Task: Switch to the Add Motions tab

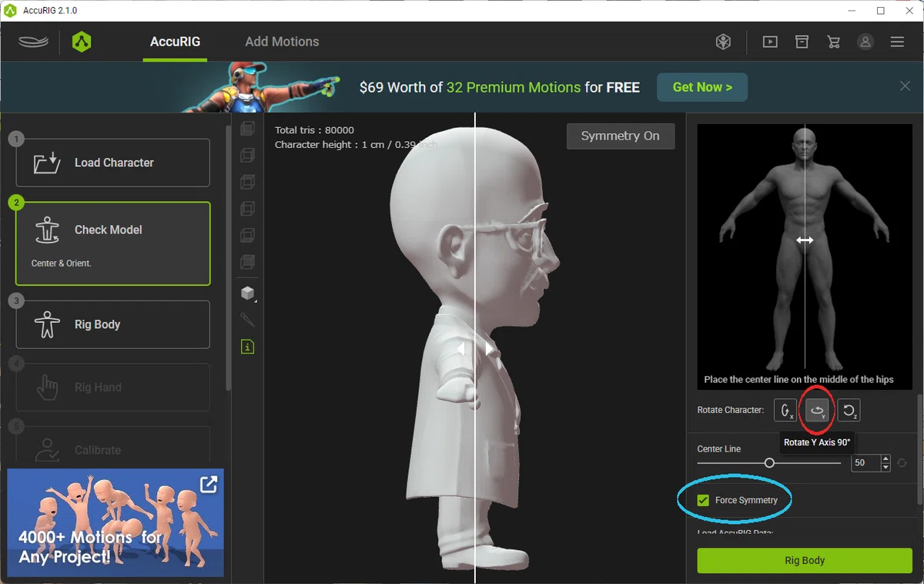Action: pos(282,42)
